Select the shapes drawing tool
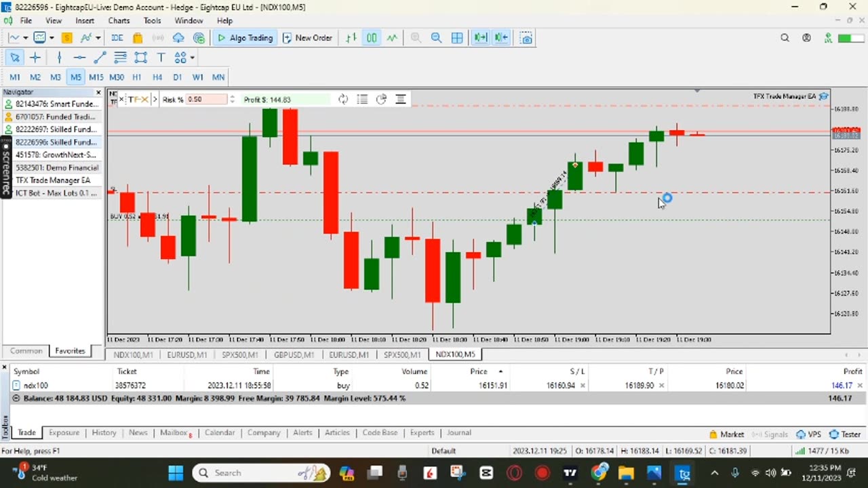The height and width of the screenshot is (488, 868). 140,58
